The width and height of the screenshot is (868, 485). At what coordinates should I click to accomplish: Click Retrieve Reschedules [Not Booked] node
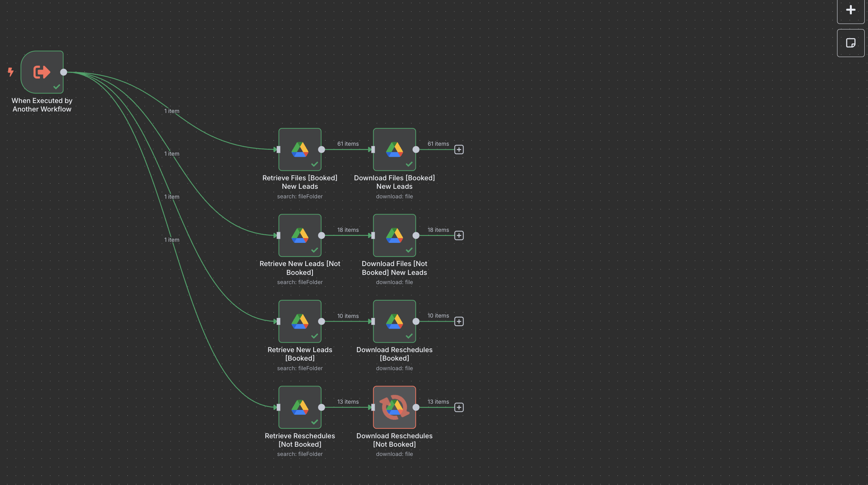point(300,407)
